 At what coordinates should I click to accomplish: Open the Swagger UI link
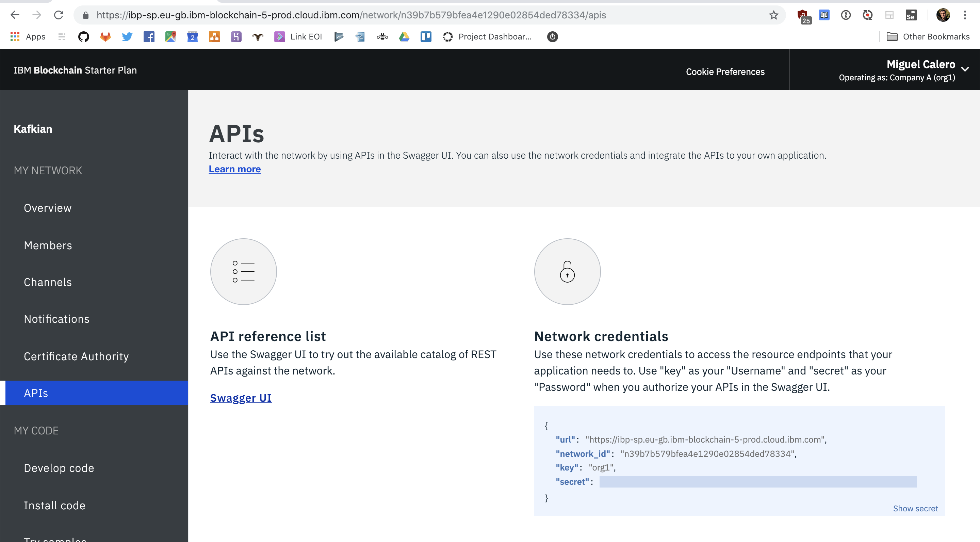(241, 398)
